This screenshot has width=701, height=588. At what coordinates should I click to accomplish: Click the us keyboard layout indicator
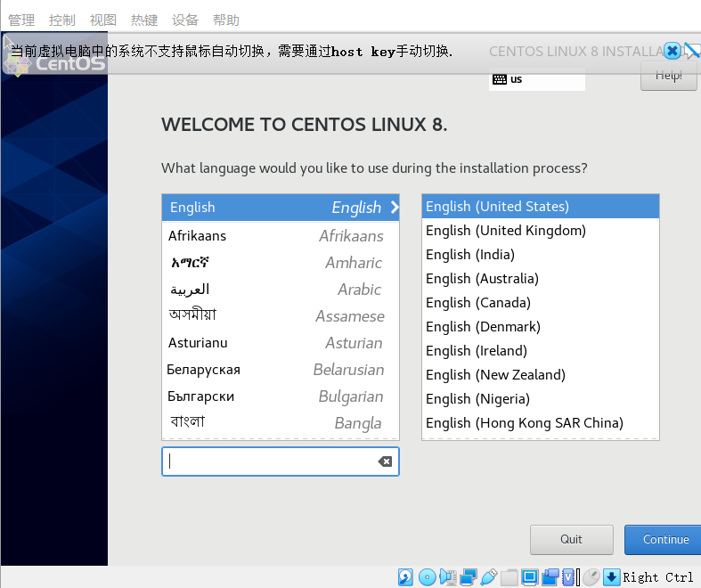537,79
